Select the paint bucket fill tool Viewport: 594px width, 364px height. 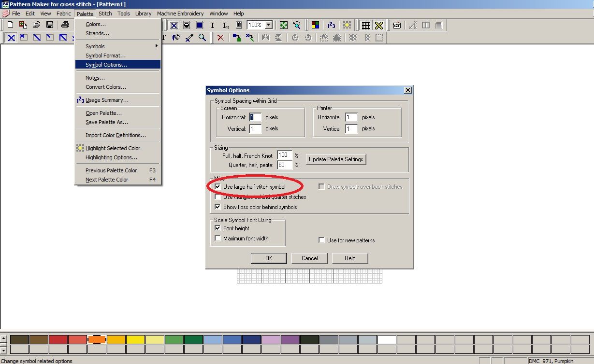click(x=176, y=37)
